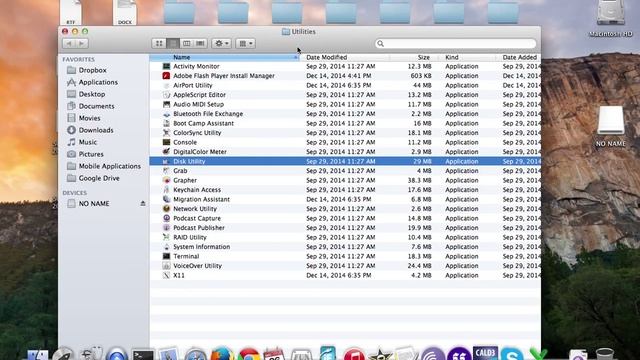The width and height of the screenshot is (640, 360).
Task: Eject the NO NAME device
Action: pos(143,203)
